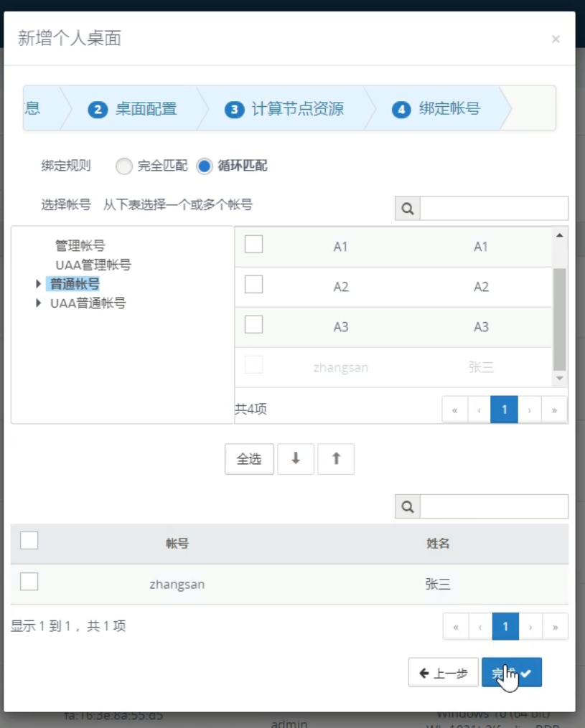Screen dimensions: 585x728
Task: Switch to step 3 计算节点资源
Action: (x=285, y=109)
